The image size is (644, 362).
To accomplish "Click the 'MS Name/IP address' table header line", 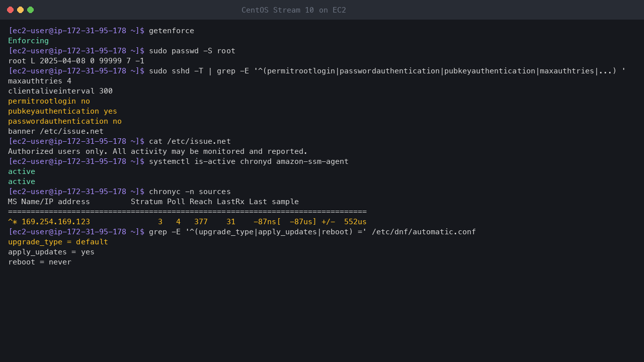I will click(153, 202).
